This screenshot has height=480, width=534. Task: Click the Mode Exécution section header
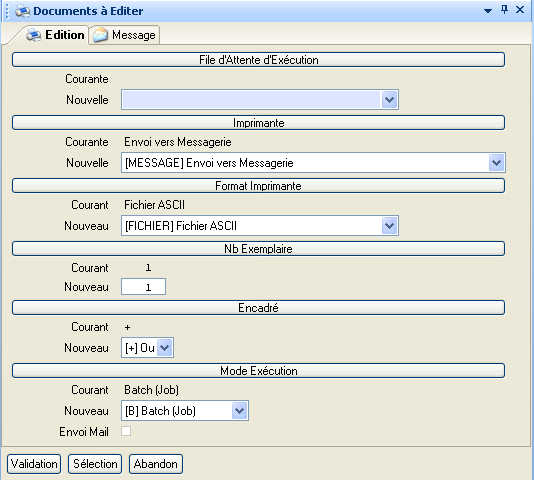tap(258, 371)
